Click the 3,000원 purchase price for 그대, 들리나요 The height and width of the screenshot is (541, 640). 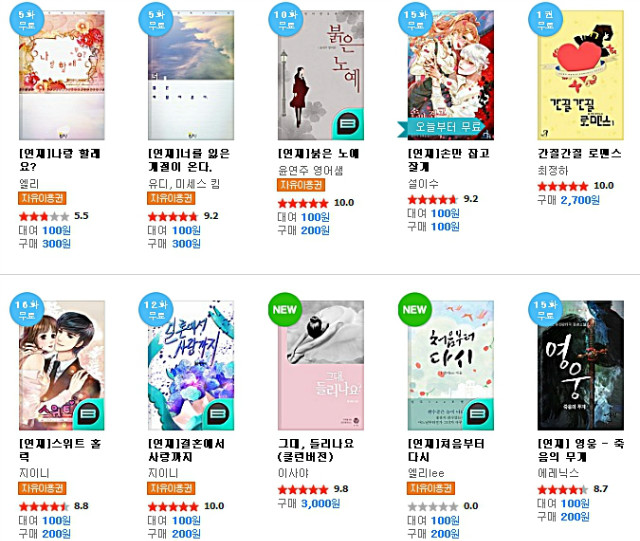pos(320,503)
